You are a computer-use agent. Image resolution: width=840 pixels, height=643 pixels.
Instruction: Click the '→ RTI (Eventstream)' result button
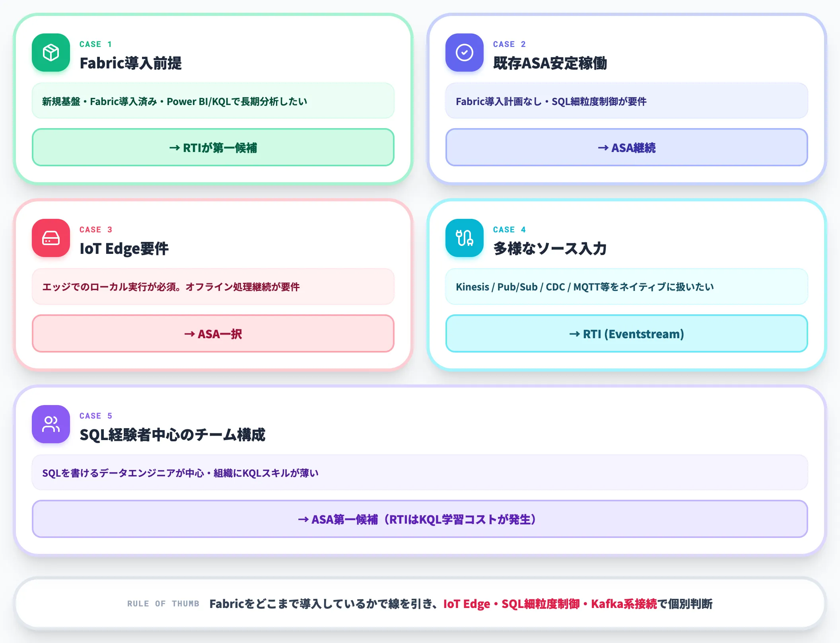[x=627, y=333]
